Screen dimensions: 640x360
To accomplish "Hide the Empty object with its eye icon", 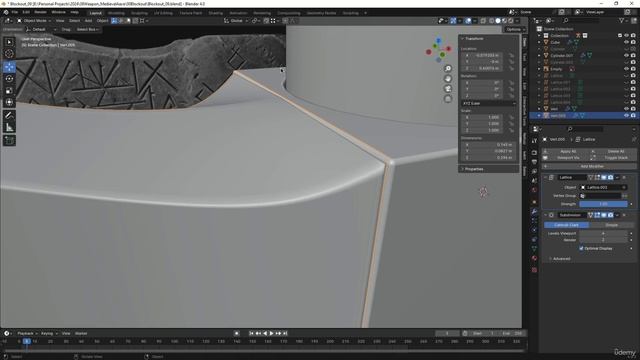I will [x=627, y=69].
